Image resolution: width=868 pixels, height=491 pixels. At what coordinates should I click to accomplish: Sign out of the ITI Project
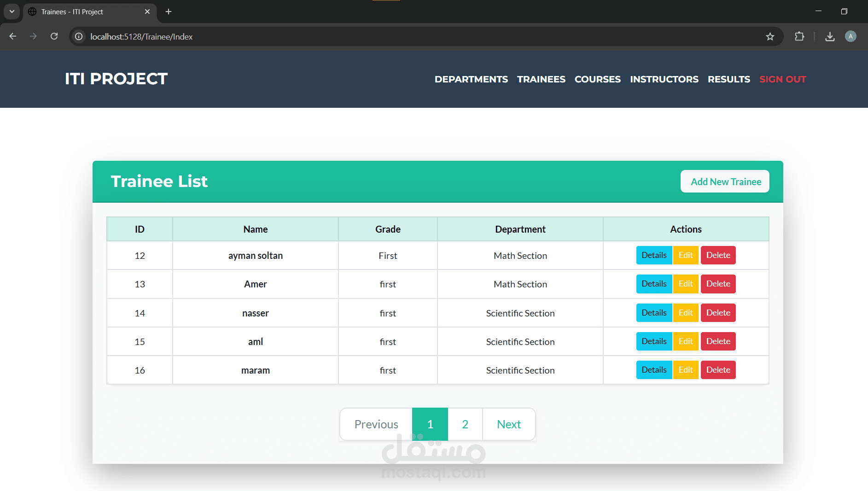click(783, 79)
